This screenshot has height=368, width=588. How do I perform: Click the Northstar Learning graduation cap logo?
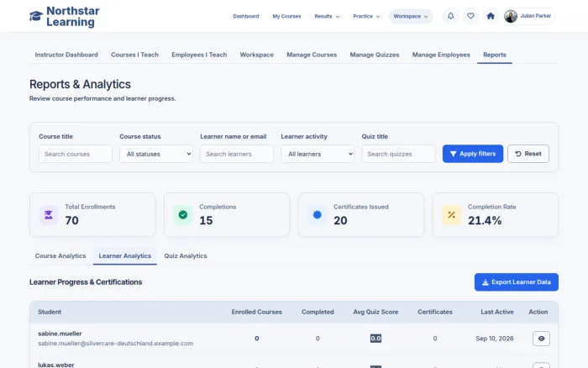click(x=36, y=16)
